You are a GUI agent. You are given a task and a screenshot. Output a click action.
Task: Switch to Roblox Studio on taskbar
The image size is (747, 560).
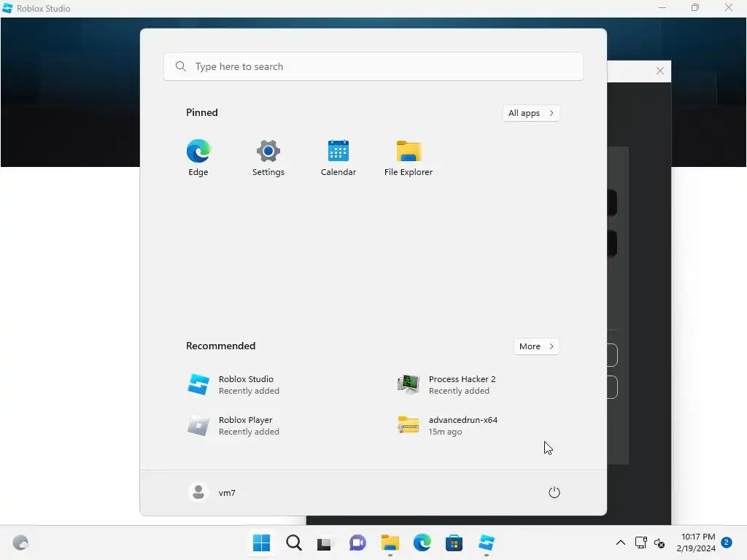[x=487, y=542]
